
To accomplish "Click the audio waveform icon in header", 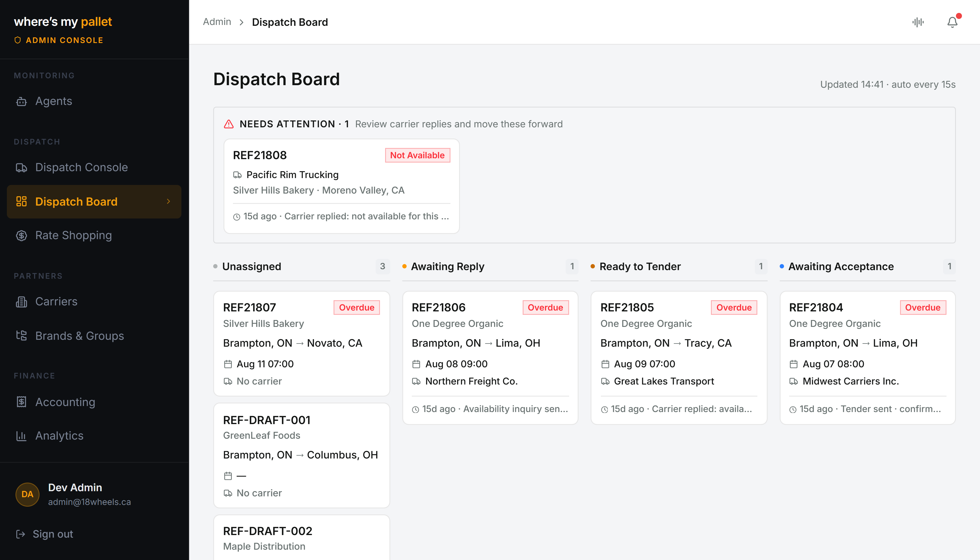I will tap(918, 22).
